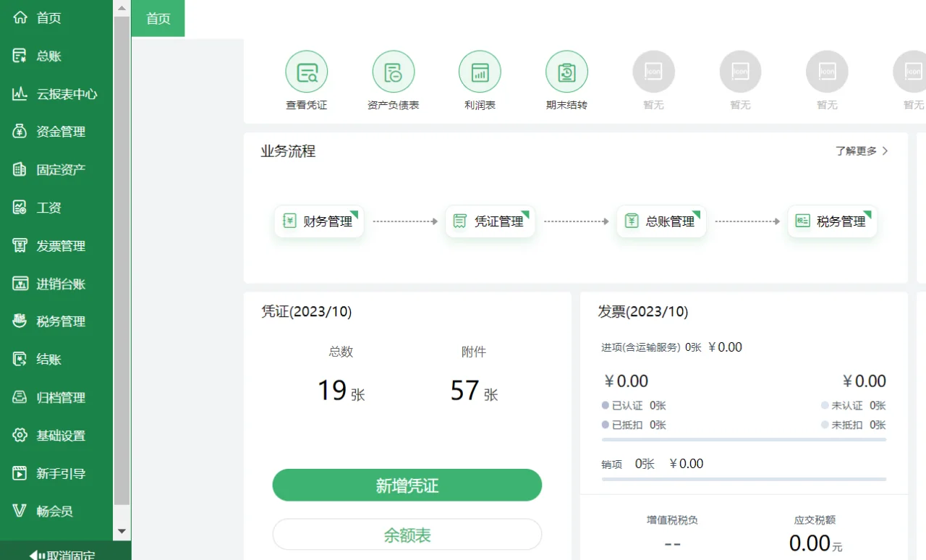Click the 新增凭证 button
This screenshot has width=926, height=560.
coord(407,485)
